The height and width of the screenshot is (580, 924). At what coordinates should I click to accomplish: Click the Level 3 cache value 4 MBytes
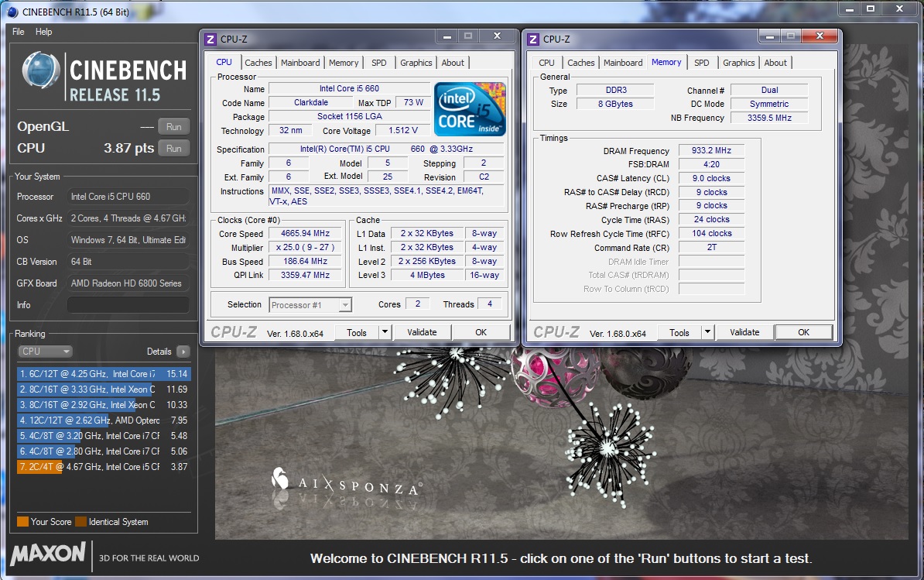click(427, 275)
